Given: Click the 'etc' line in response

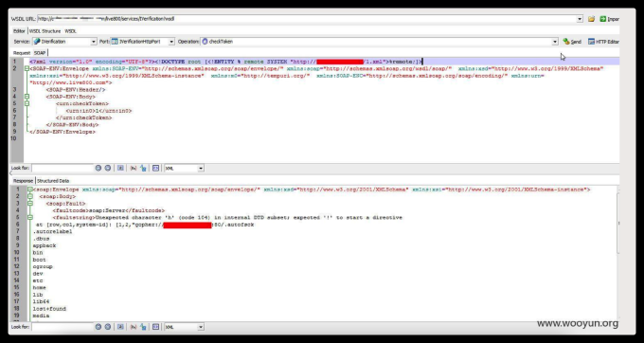Looking at the screenshot, I should (38, 281).
